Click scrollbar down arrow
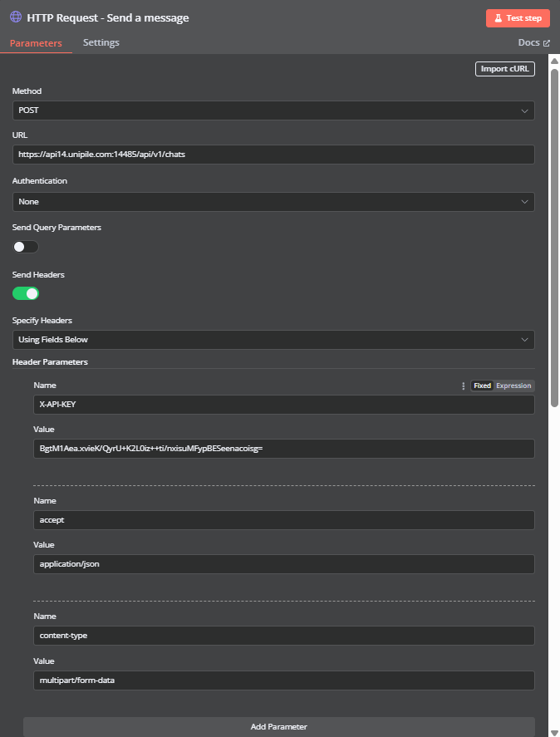The height and width of the screenshot is (737, 560). pyautogui.click(x=554, y=733)
